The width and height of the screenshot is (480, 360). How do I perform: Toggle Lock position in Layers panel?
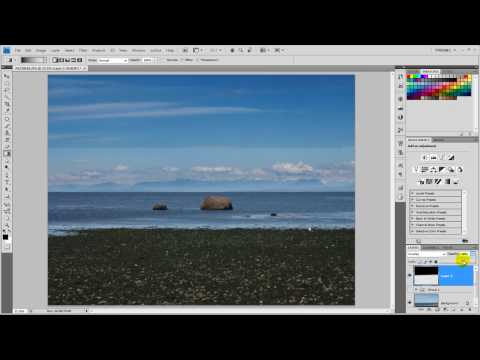[430, 262]
